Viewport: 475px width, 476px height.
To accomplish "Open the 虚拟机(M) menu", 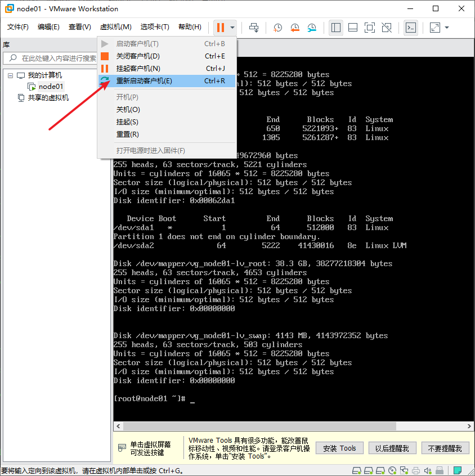I will pos(115,27).
